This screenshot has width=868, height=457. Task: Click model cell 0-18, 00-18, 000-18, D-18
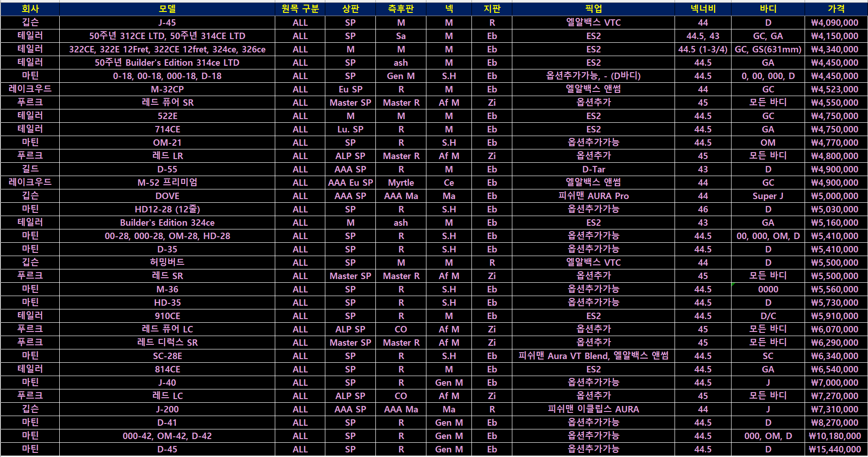[x=167, y=76]
